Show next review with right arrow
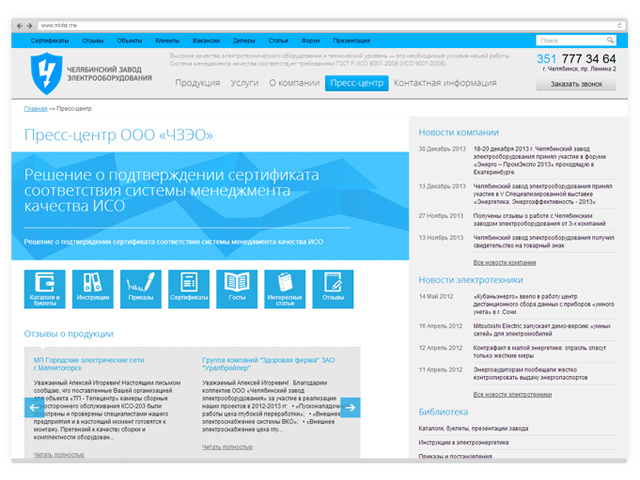 point(351,407)
